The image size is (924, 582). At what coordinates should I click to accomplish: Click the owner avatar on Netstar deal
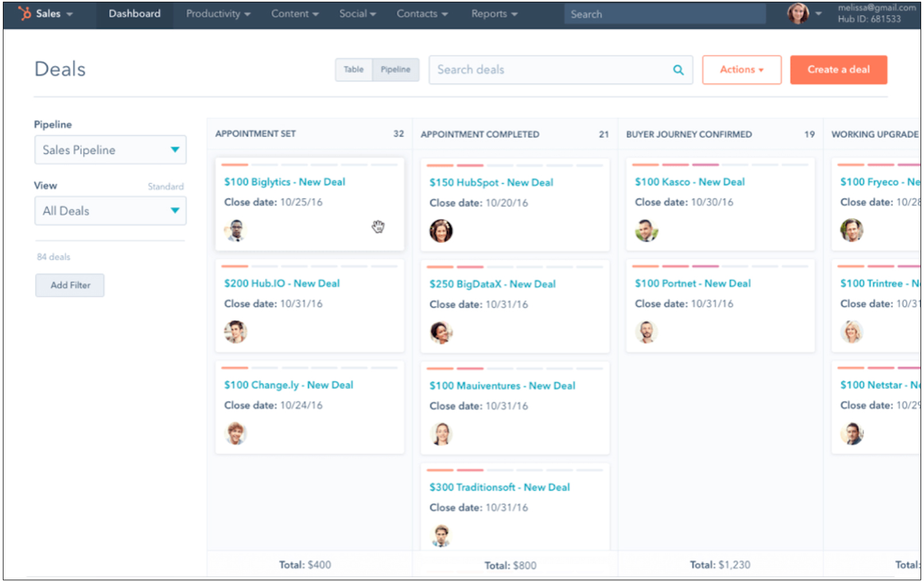[x=852, y=433]
